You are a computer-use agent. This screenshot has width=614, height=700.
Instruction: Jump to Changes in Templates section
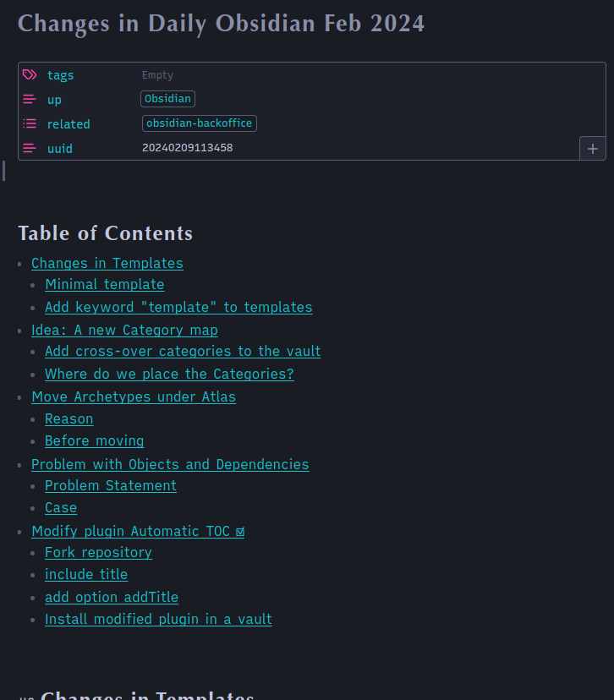click(107, 264)
